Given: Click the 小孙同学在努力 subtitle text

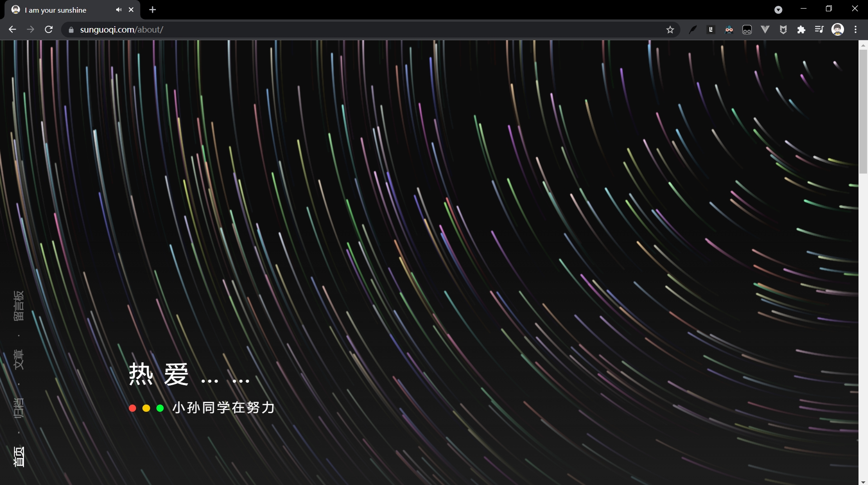Looking at the screenshot, I should (224, 408).
